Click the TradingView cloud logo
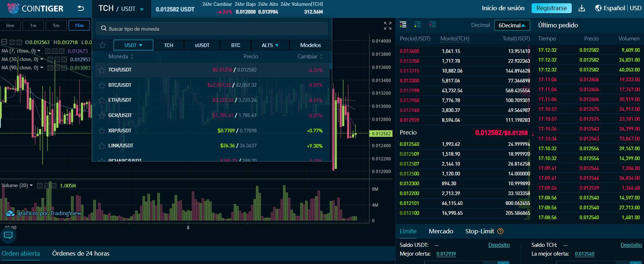Screen dimensions: 644x264 click(x=10, y=213)
